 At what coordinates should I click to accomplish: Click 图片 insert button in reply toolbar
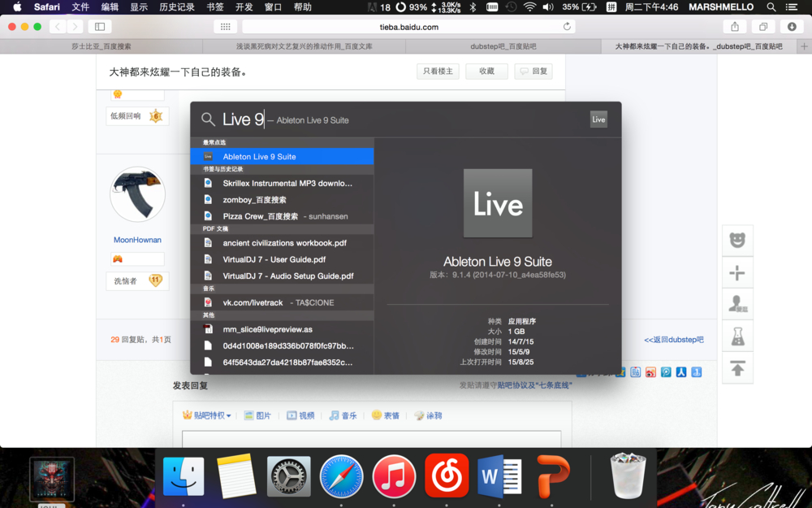[x=258, y=415]
